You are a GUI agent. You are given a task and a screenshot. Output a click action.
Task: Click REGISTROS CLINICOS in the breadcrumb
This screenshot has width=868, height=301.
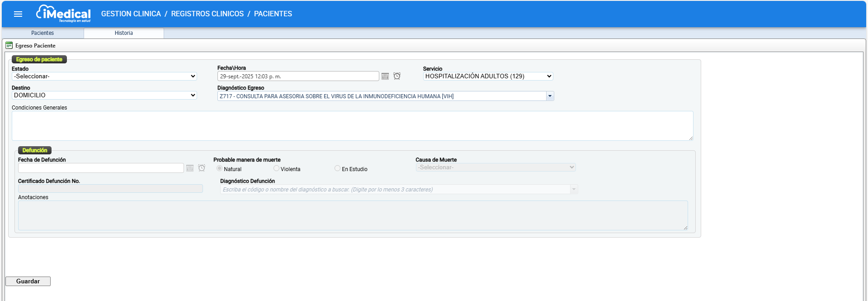[207, 14]
